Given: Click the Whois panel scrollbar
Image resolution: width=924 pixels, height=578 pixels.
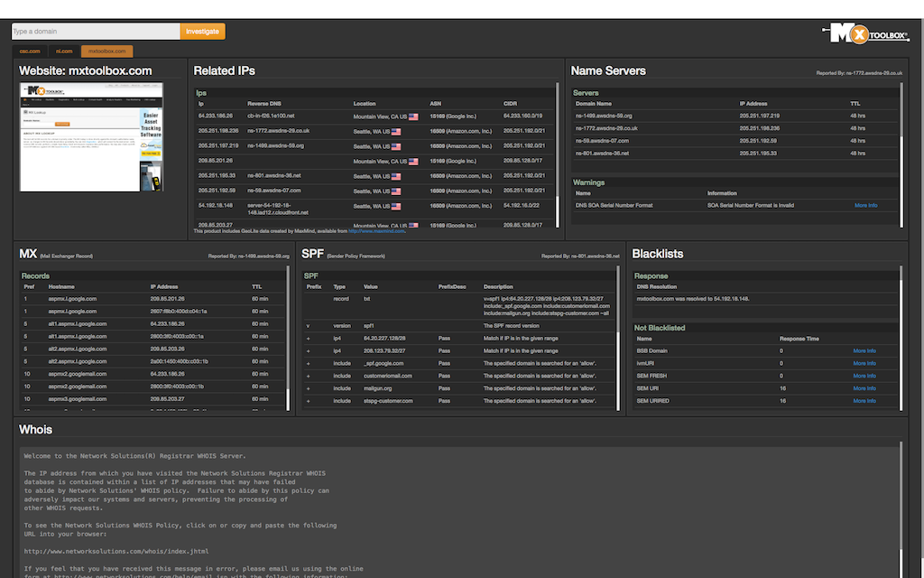Looking at the screenshot, I should [901, 509].
